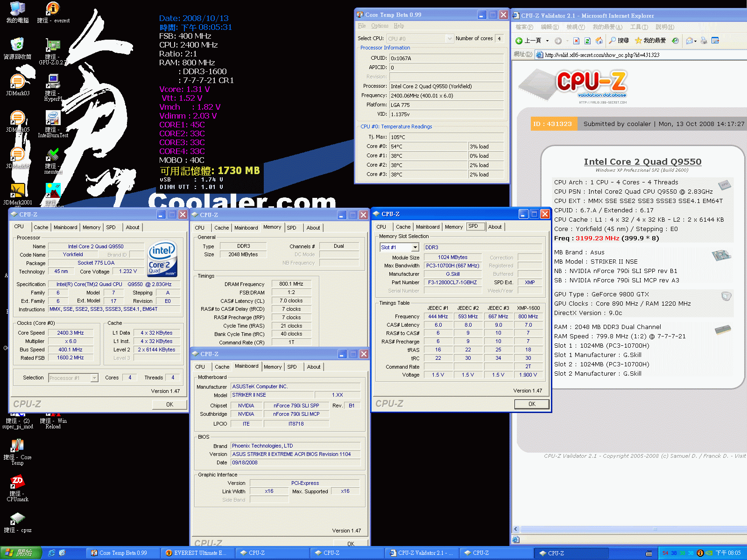Click the Name field 'Intel Core 2 Quad Q9550'
The image size is (747, 560).
[x=96, y=246]
